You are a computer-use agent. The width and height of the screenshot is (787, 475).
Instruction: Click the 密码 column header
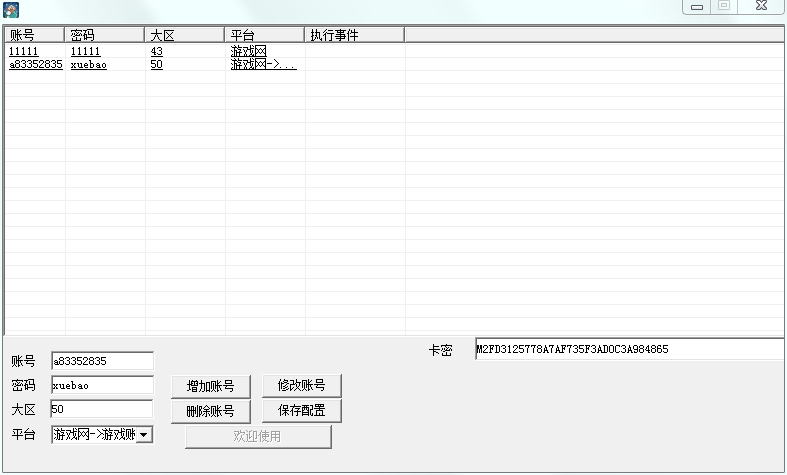point(104,35)
